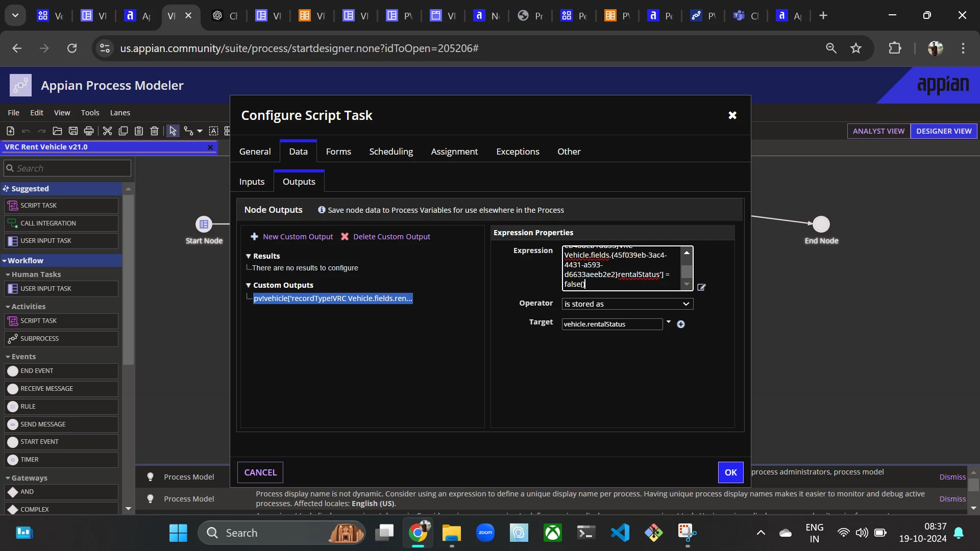980x551 pixels.
Task: Open the connector tool dropdown arrow
Action: pos(200,131)
